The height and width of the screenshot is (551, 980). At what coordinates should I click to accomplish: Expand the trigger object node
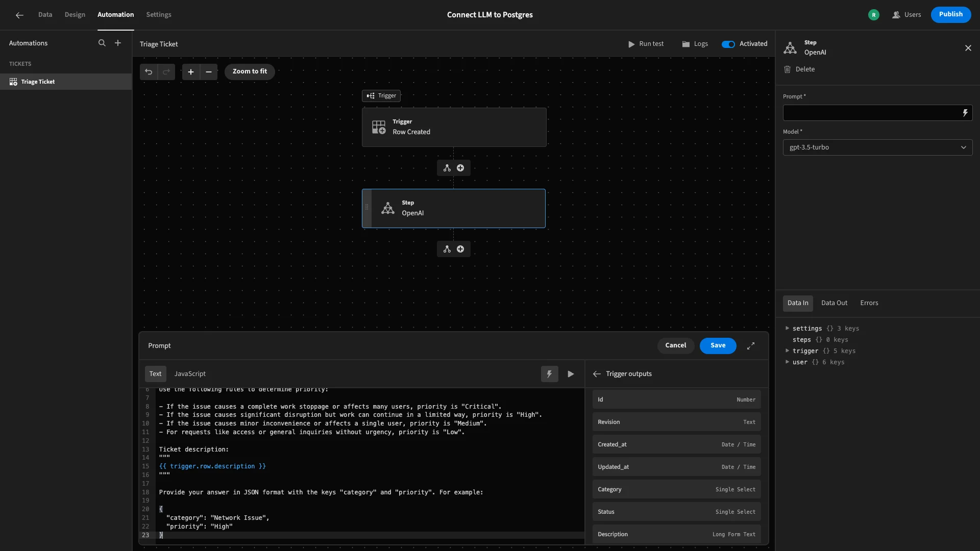tap(787, 350)
